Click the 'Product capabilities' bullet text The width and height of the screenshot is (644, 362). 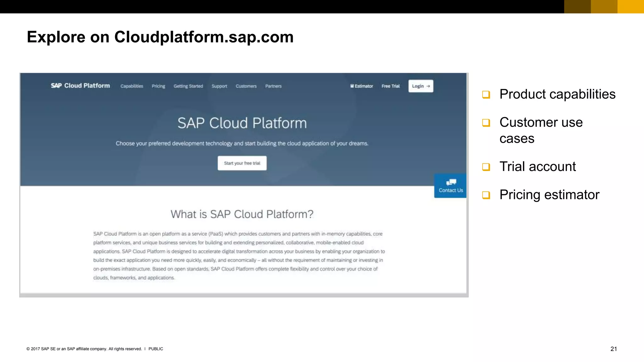[x=557, y=94]
